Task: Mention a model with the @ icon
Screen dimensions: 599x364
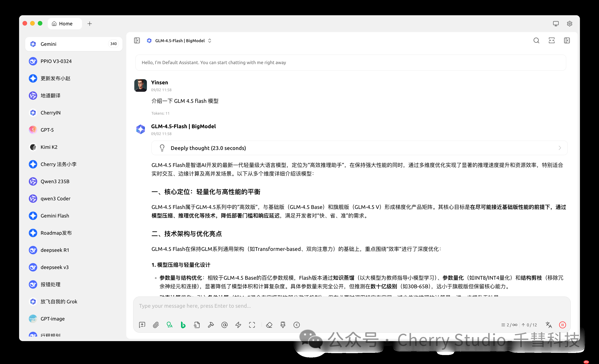Action: (x=224, y=325)
